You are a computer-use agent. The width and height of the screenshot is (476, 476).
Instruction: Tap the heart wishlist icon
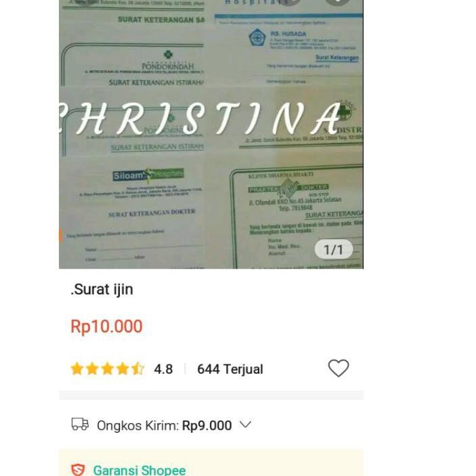pyautogui.click(x=339, y=368)
